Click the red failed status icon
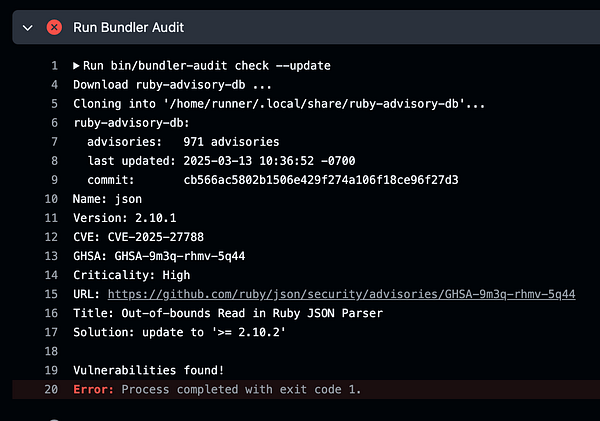This screenshot has width=600, height=421. coord(54,28)
